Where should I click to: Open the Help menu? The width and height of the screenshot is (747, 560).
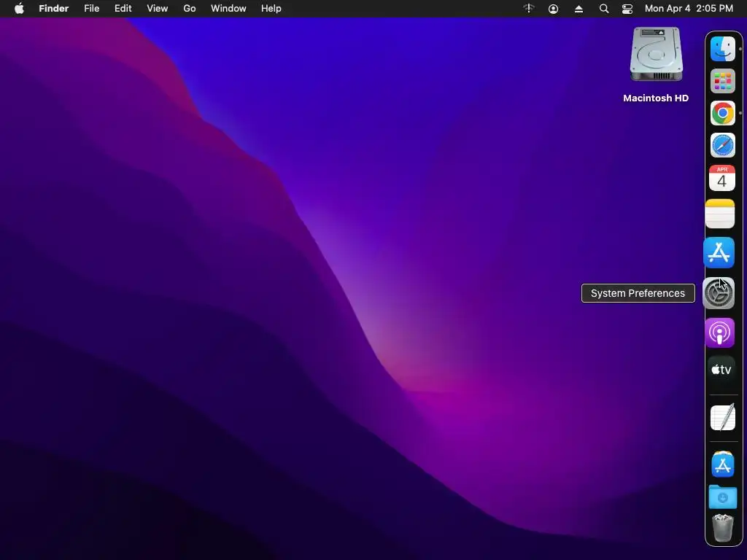coord(271,9)
